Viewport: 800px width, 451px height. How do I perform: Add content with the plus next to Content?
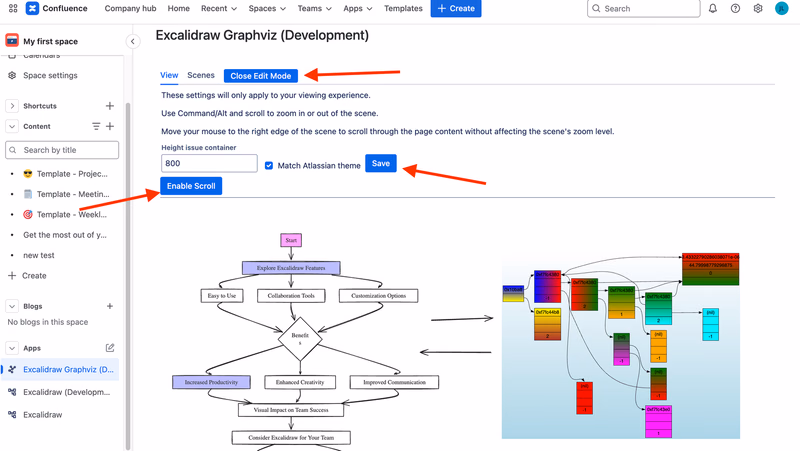click(x=110, y=126)
